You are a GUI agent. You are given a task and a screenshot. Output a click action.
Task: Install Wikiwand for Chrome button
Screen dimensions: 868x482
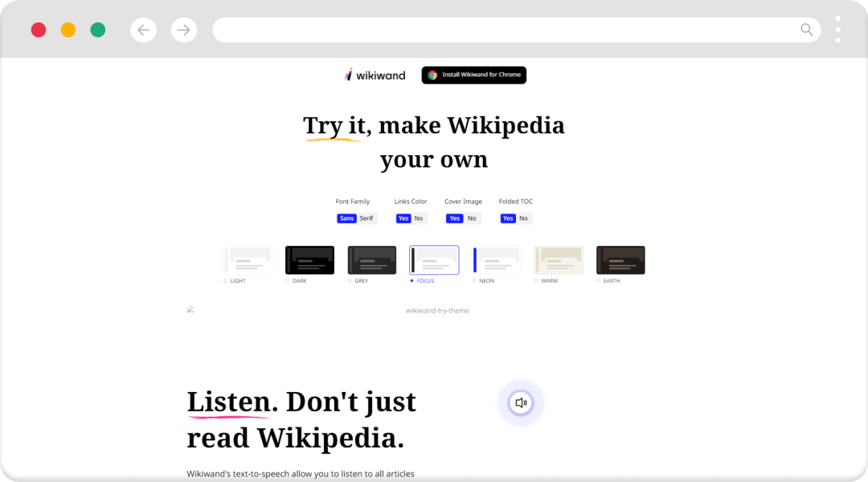click(474, 76)
